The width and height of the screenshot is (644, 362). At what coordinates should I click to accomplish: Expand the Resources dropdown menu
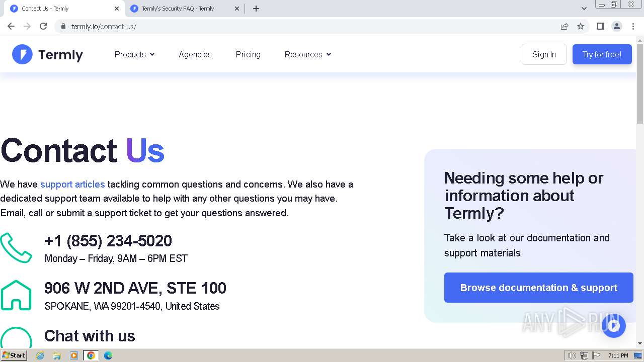308,54
